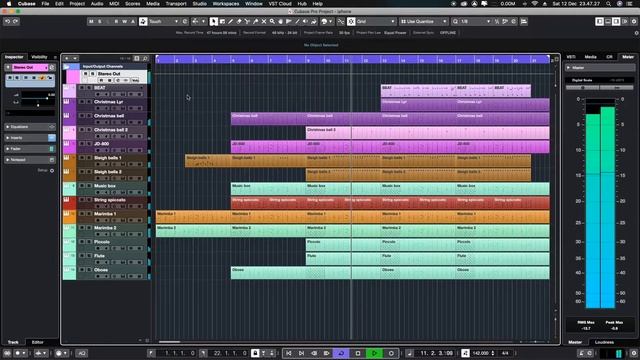Open the Touch automation mode dropdown
The height and width of the screenshot is (360, 640).
[x=163, y=21]
